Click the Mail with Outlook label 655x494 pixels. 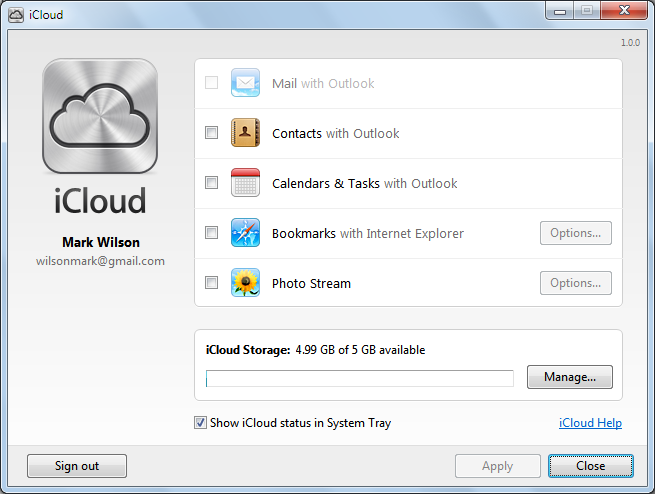click(323, 84)
